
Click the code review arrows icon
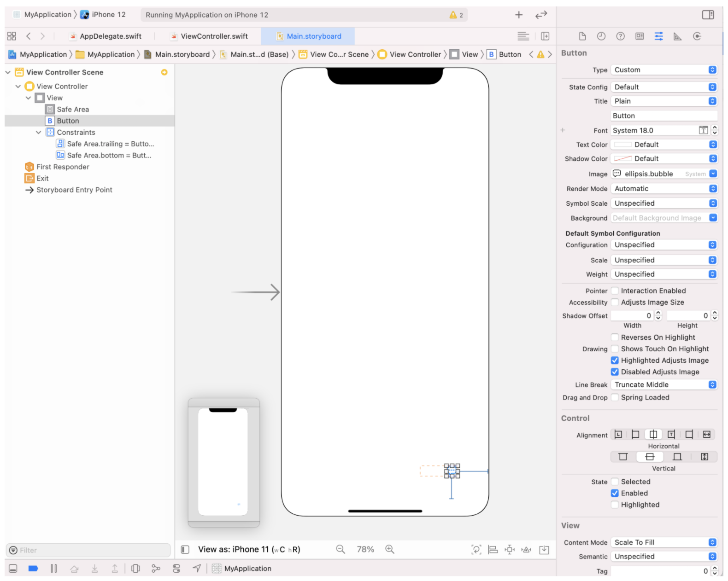tap(541, 15)
